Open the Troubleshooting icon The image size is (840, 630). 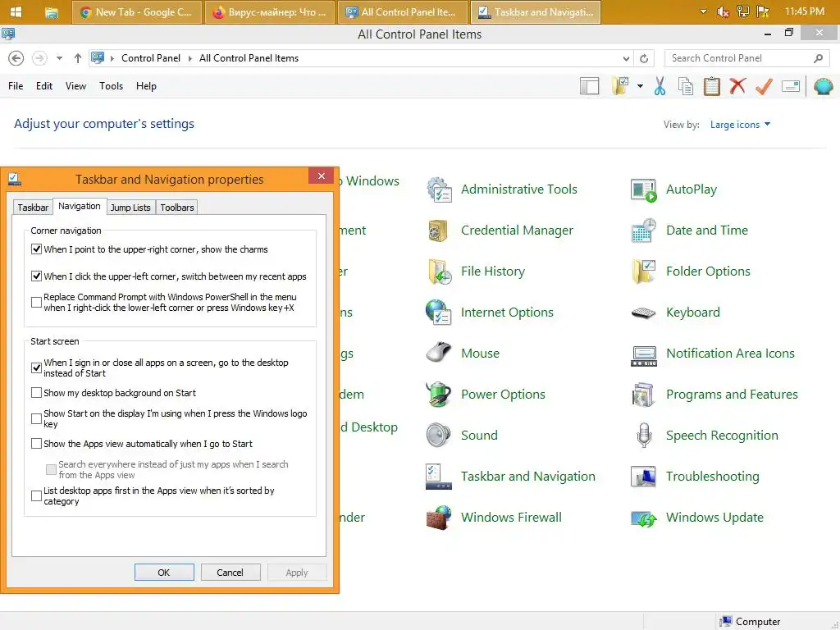643,477
